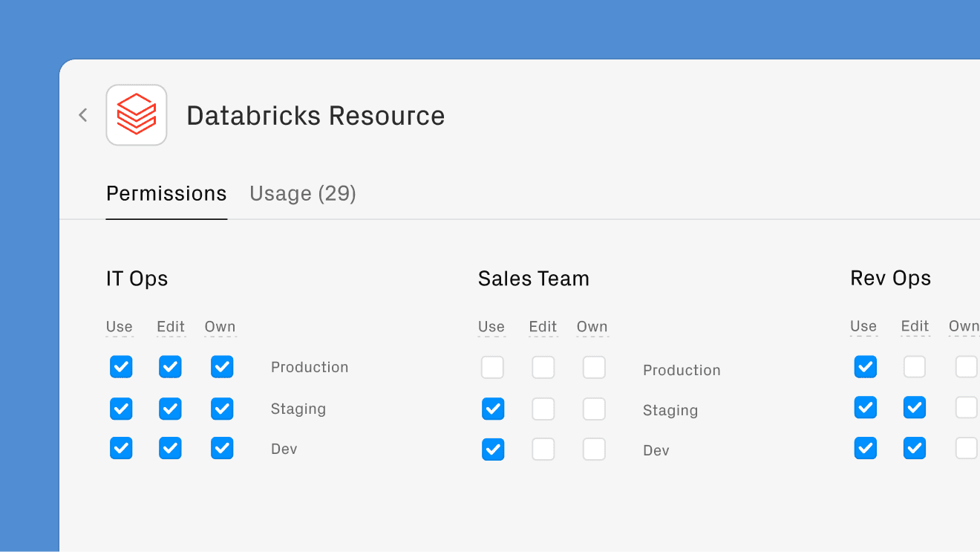The height and width of the screenshot is (552, 980).
Task: Enable Use permission for Sales Team Production
Action: tap(492, 366)
